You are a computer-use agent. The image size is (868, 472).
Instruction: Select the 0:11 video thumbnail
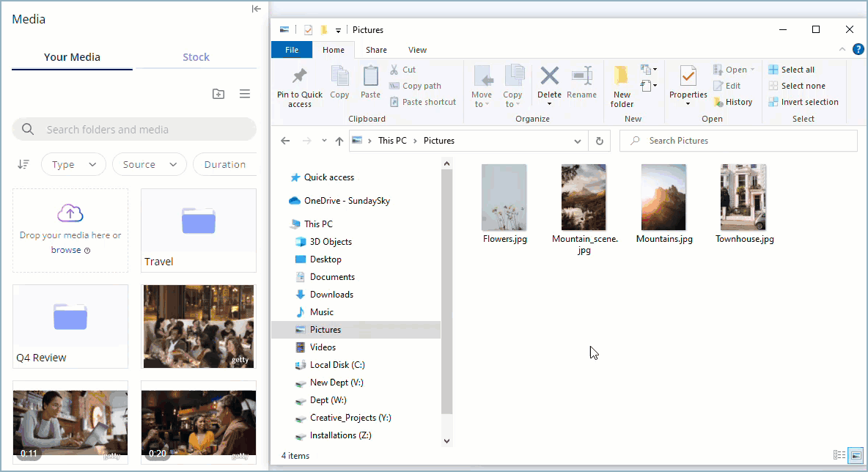(70, 423)
